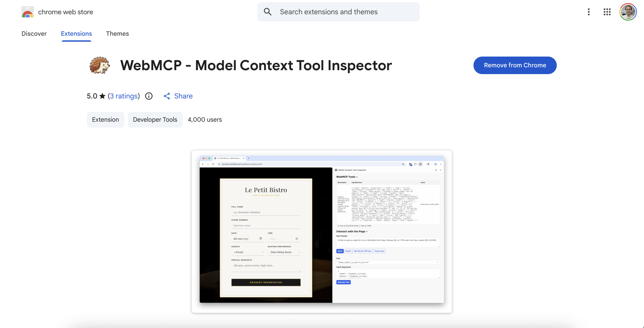The height and width of the screenshot is (328, 644).
Task: Click the Share icon
Action: [x=167, y=96]
